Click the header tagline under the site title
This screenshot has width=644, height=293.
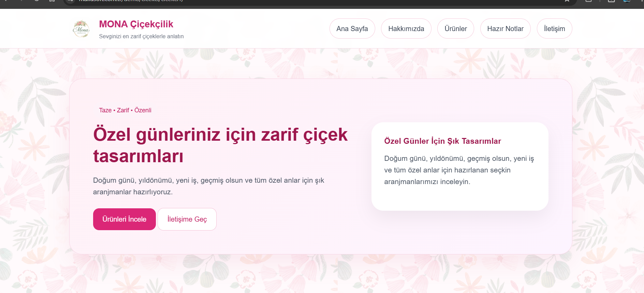141,37
